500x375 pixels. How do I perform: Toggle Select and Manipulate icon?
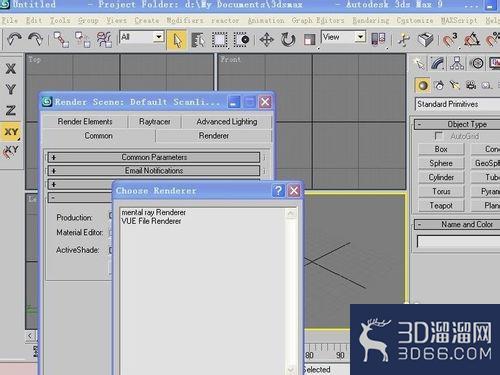coord(404,40)
